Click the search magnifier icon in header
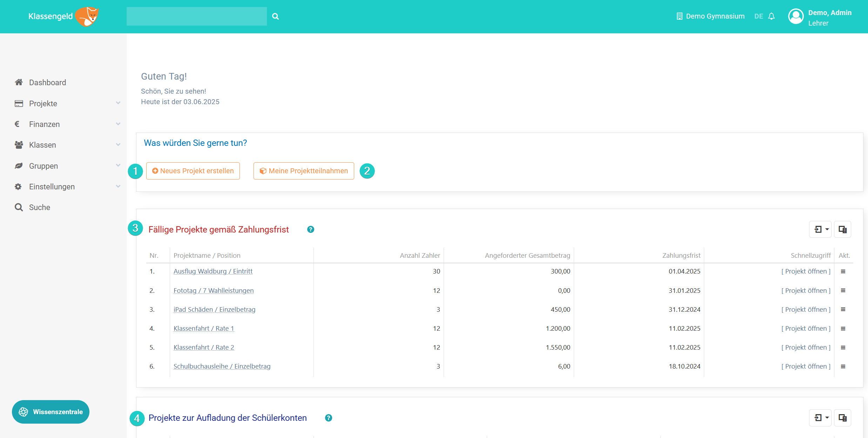This screenshot has width=868, height=438. (x=276, y=16)
